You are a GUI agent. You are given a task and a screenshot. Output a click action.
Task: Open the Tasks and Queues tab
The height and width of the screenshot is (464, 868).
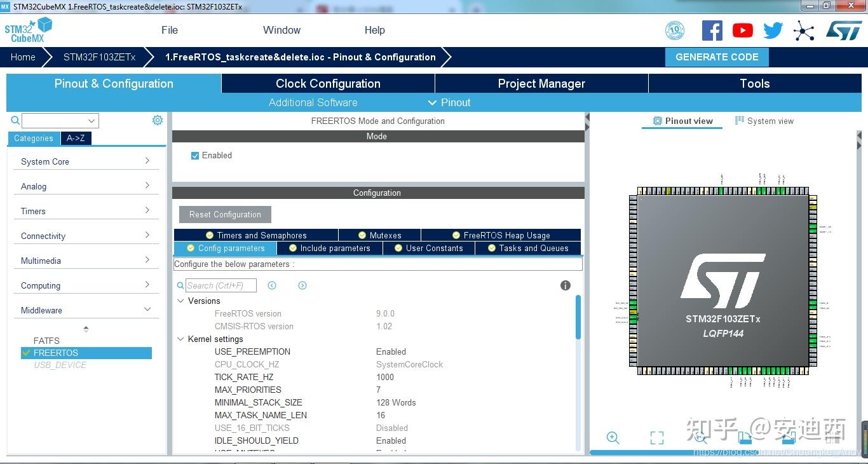527,248
